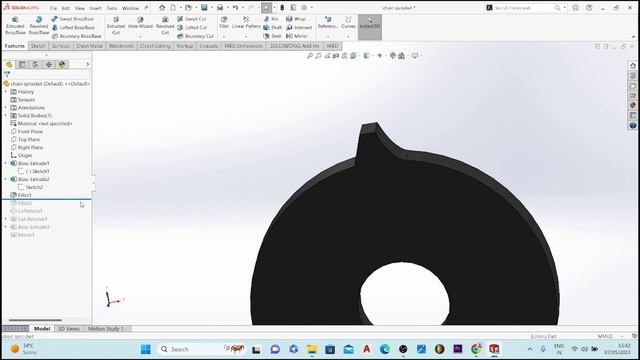Viewport: 640px width, 360px height.
Task: Select the Extruded Boss/Base tool
Action: pos(15,26)
